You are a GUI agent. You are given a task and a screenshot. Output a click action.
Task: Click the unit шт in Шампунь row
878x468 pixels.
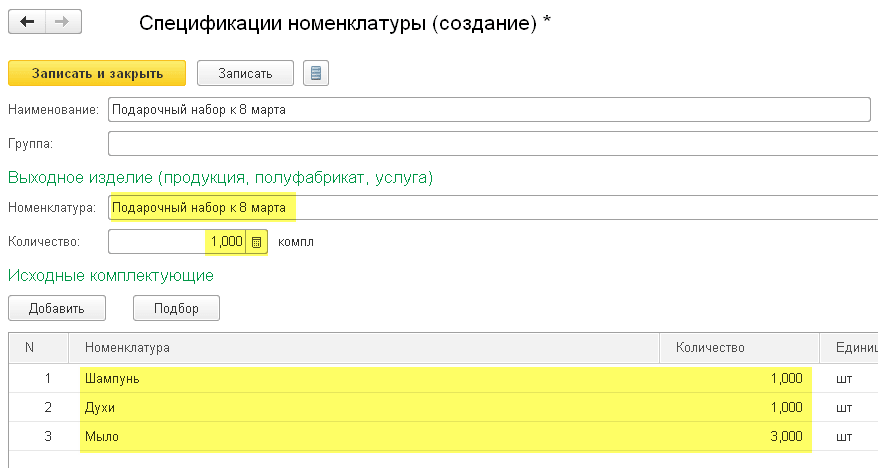pos(844,380)
